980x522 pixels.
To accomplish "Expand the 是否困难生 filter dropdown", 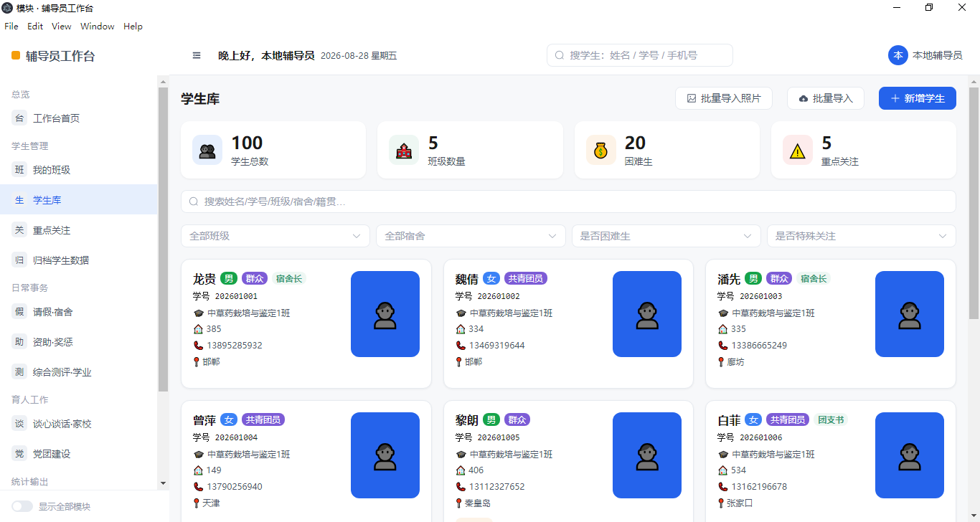I will pyautogui.click(x=666, y=236).
